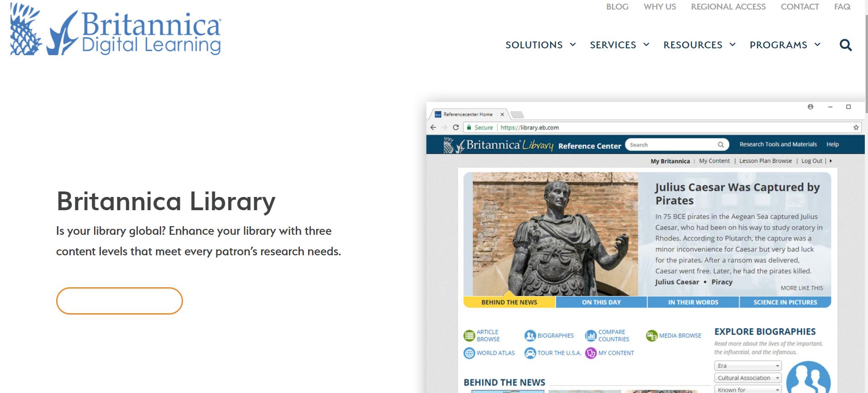Launch the World Atlas globe icon
Screen dimensions: 868x393
tap(469, 353)
